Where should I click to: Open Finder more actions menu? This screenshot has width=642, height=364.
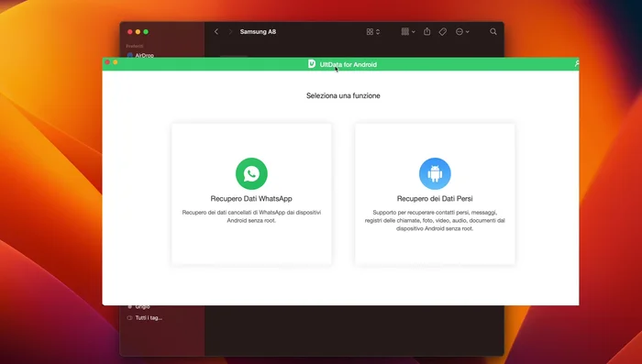(x=462, y=31)
